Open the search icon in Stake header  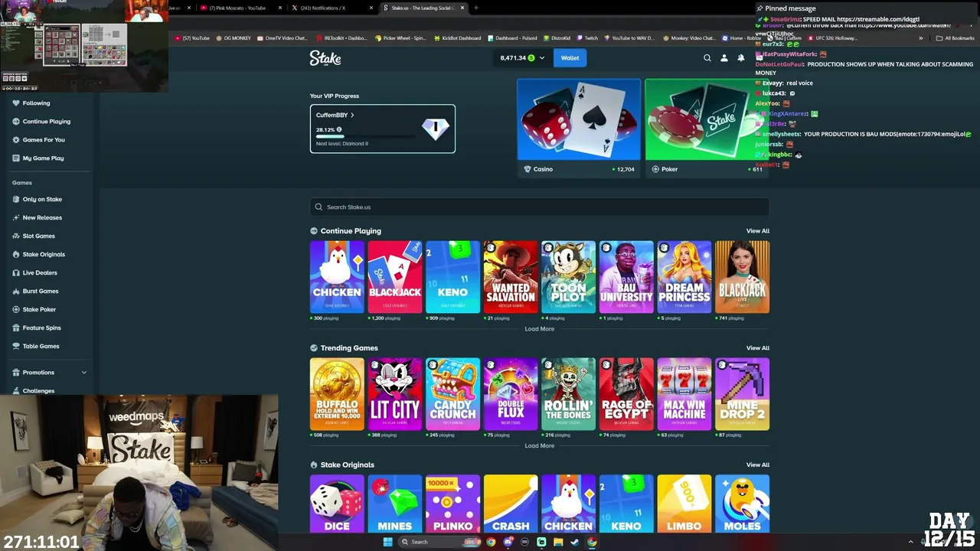pyautogui.click(x=707, y=57)
